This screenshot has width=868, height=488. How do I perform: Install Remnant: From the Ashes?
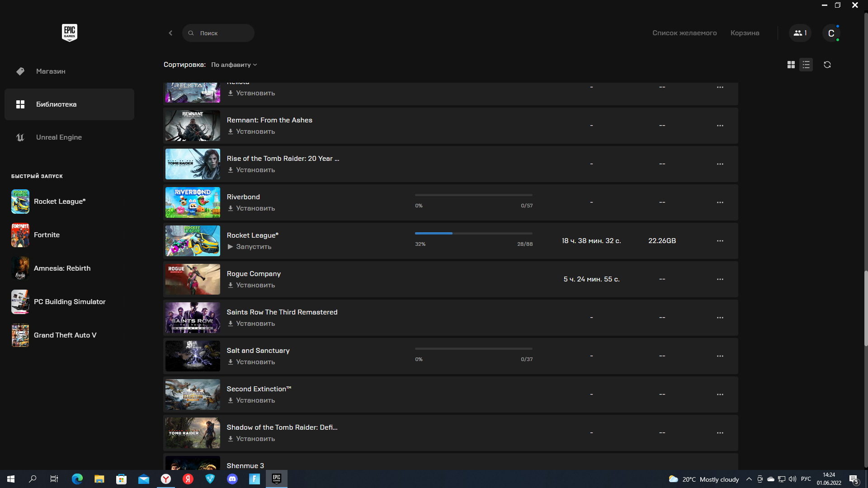tap(251, 131)
